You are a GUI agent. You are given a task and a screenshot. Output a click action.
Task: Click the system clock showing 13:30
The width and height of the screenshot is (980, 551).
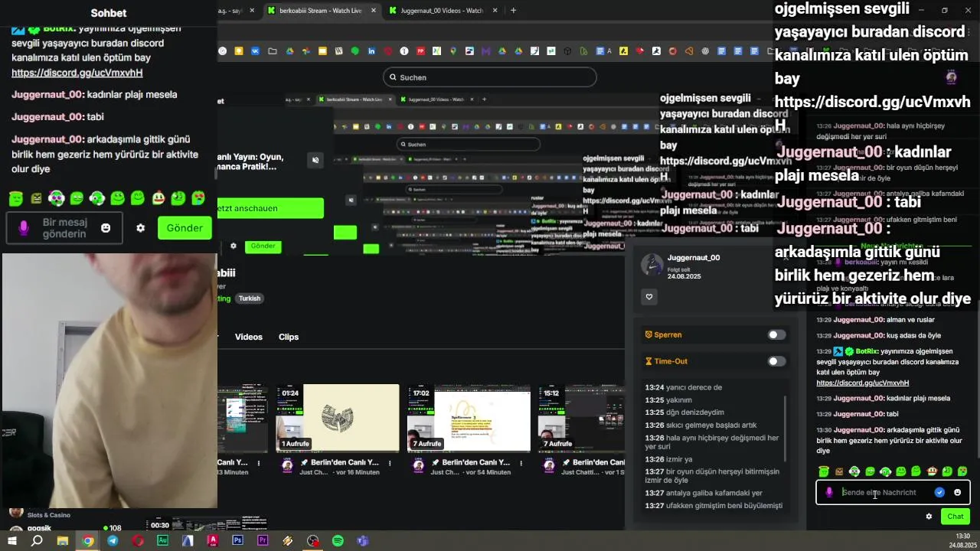click(962, 536)
